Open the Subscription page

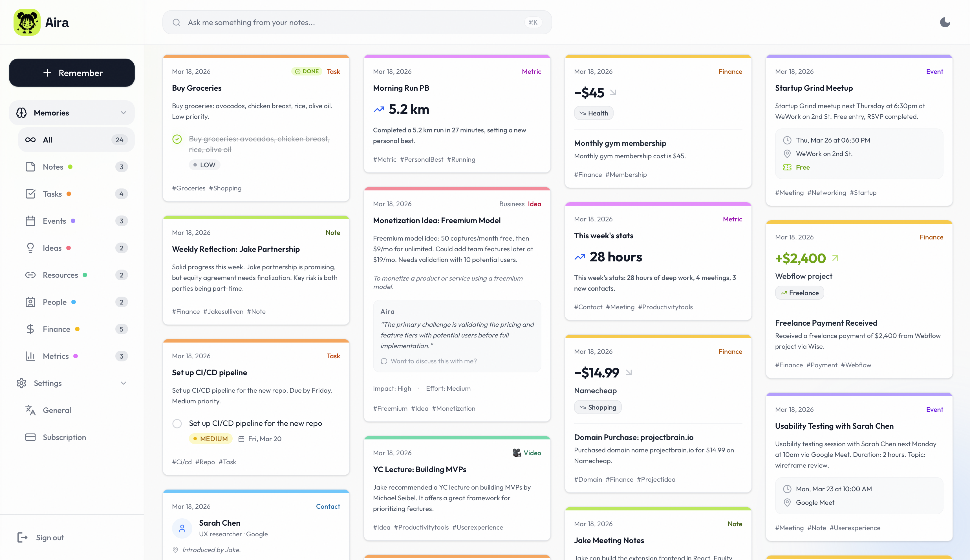tap(64, 437)
